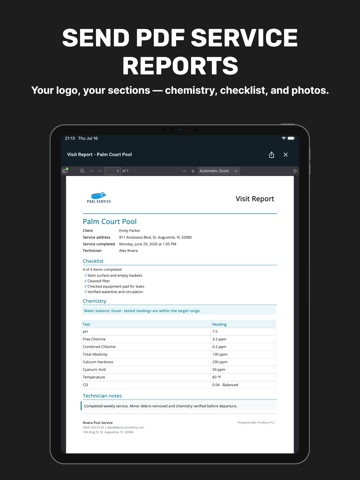360x480 pixels.
Task: Click the '100 ppm' reading value
Action: coord(220,355)
